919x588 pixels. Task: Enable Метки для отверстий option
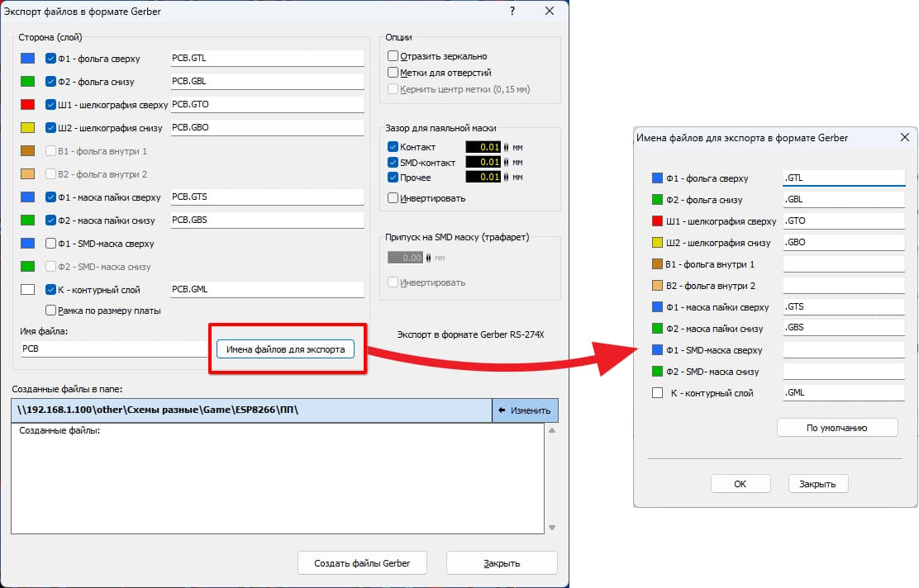[393, 73]
